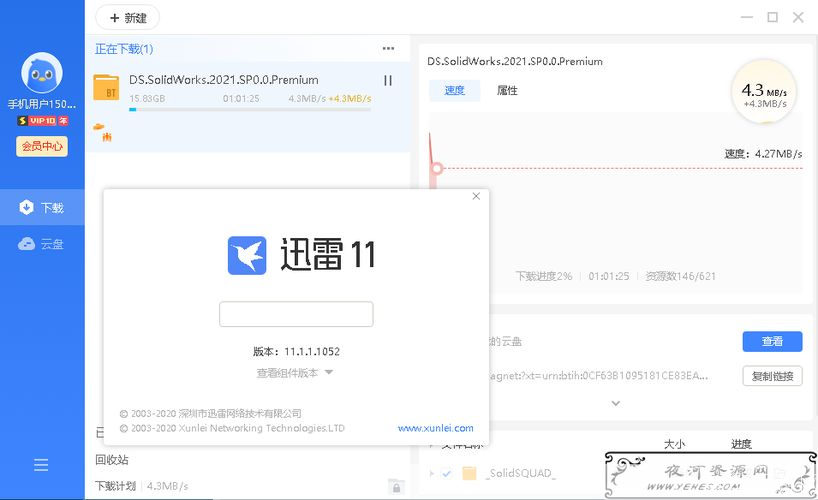Open the three-dot more options menu

[x=388, y=48]
